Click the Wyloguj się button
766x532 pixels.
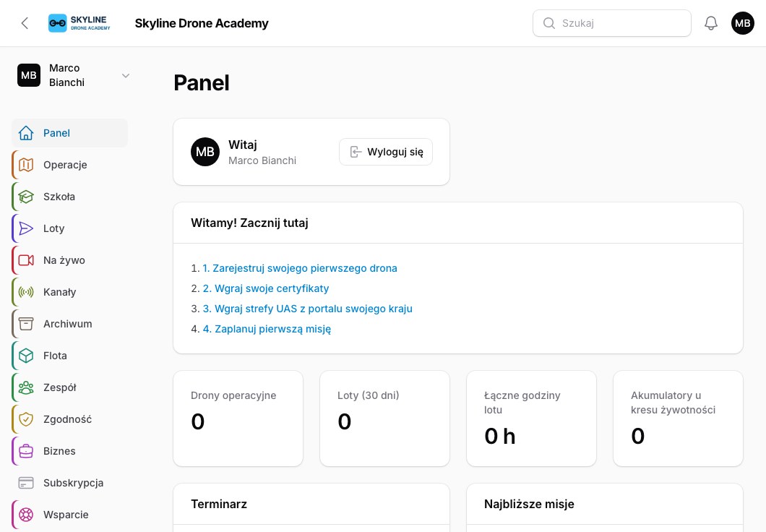(385, 152)
